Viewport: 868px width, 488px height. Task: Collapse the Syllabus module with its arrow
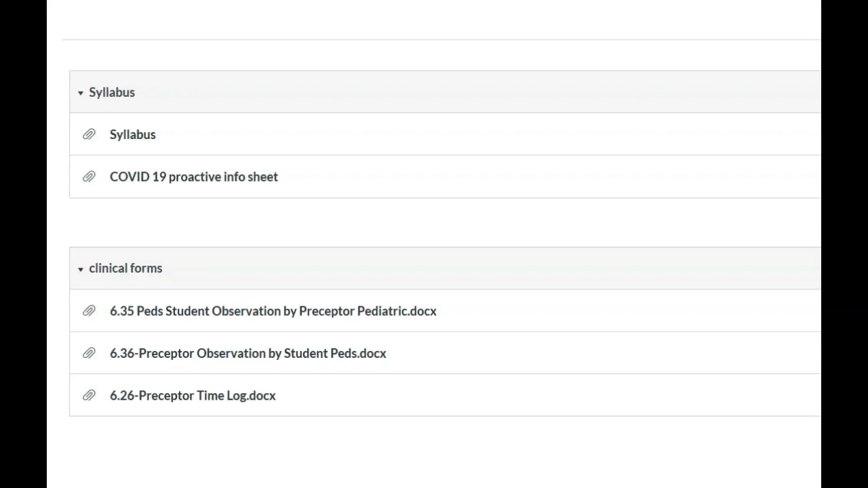point(81,93)
